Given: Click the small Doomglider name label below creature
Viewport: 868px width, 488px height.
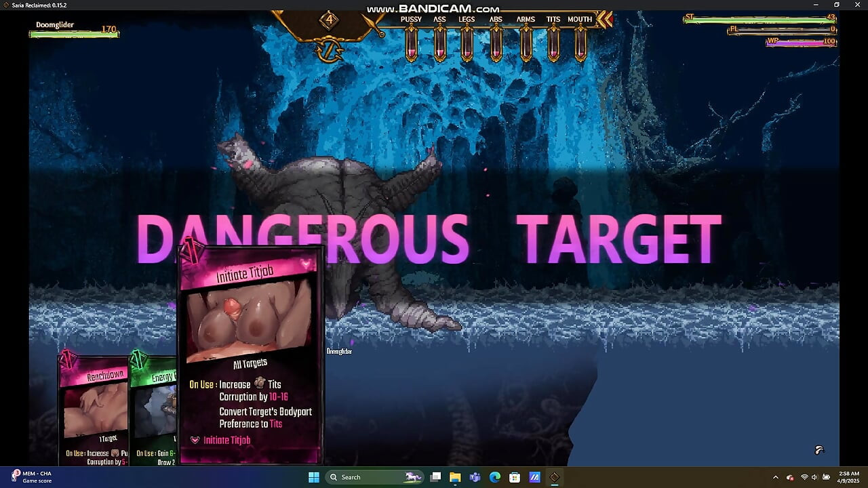Looking at the screenshot, I should 339,351.
